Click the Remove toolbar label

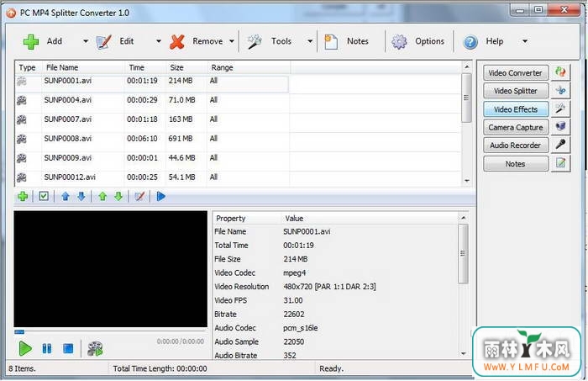tap(207, 41)
